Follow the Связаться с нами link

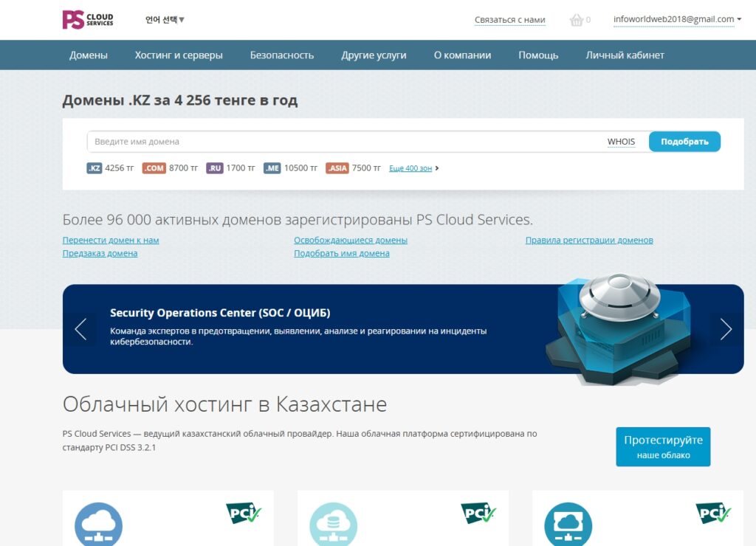coord(509,20)
